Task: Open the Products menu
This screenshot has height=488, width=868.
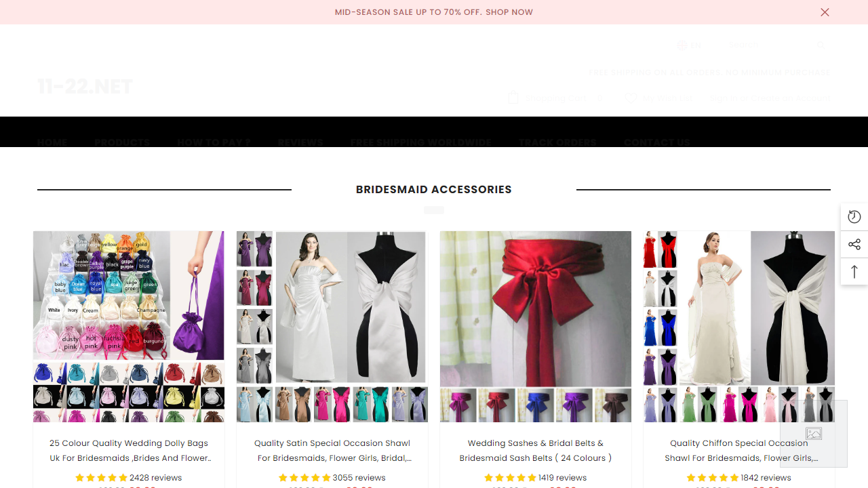Action: click(122, 142)
